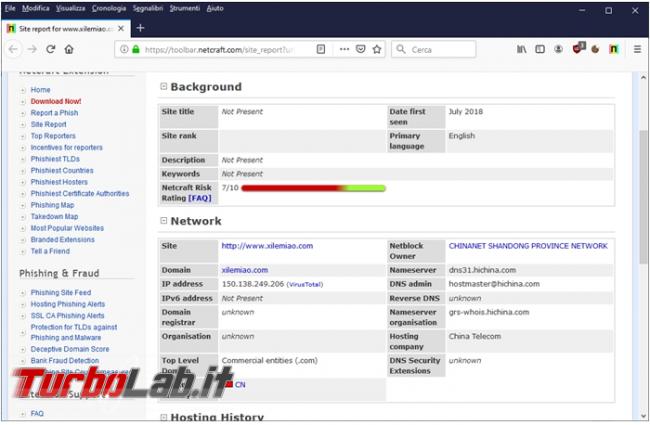
Task: Open CHINANET SHANDONG PROVINCE NETWORK link
Action: point(528,246)
